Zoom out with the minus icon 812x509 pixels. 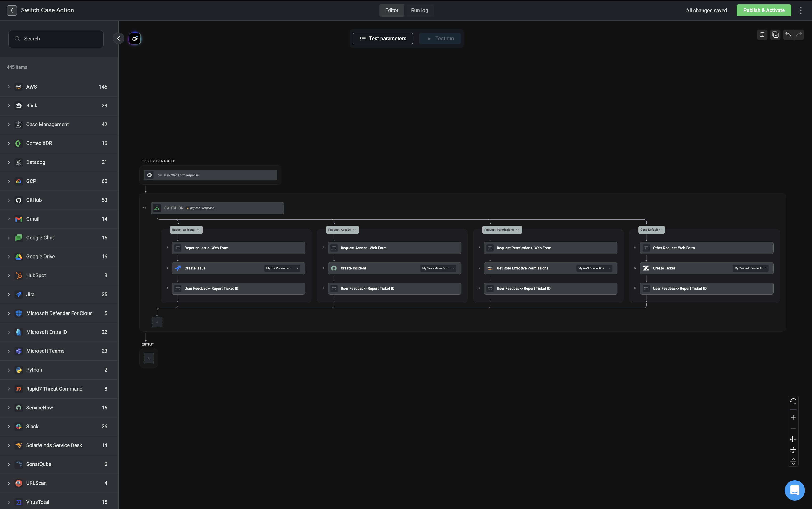pyautogui.click(x=793, y=428)
